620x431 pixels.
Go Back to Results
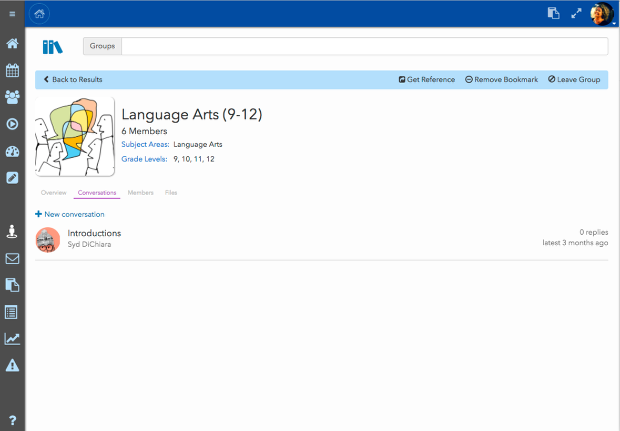73,79
